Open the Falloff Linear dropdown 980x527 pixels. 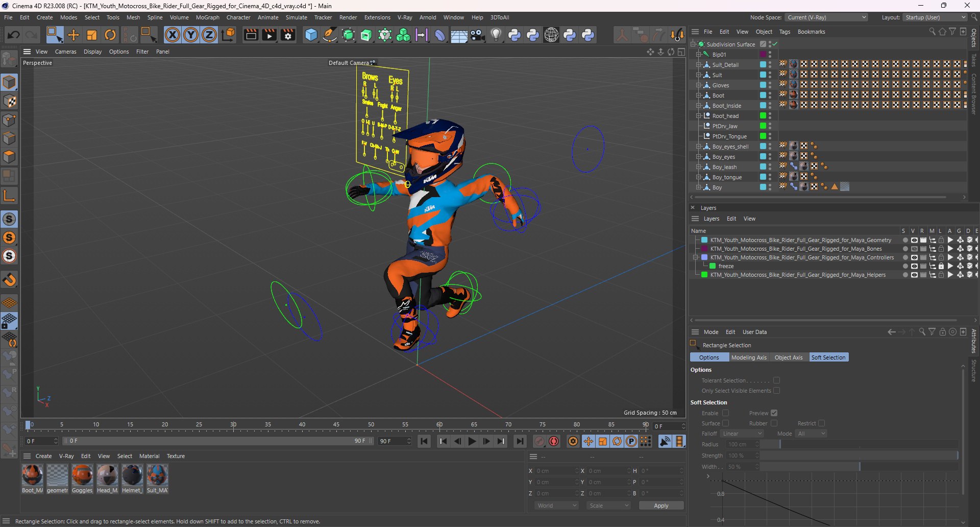(742, 434)
